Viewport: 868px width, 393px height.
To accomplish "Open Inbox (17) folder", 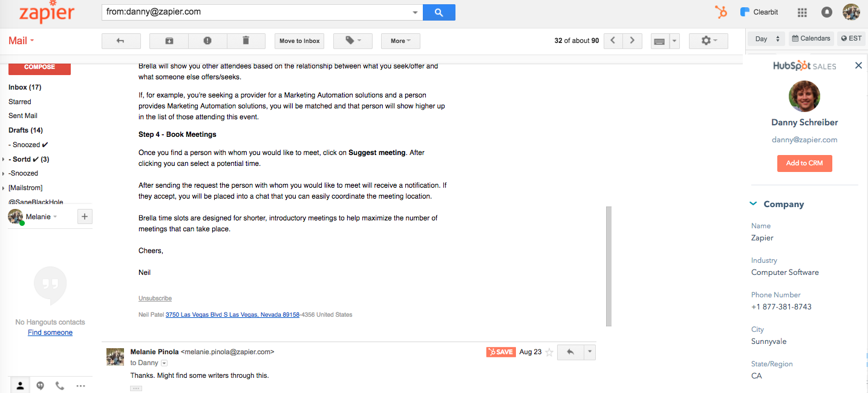I will point(25,87).
